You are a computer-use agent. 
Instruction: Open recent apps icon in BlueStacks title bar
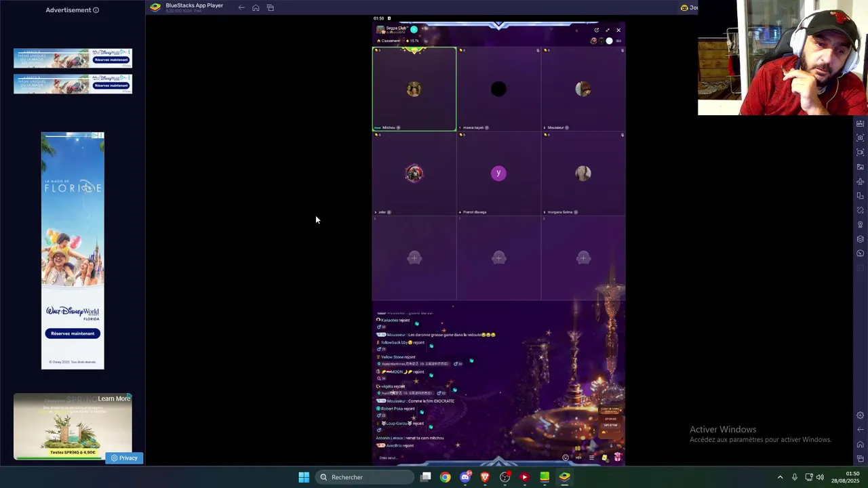click(270, 7)
